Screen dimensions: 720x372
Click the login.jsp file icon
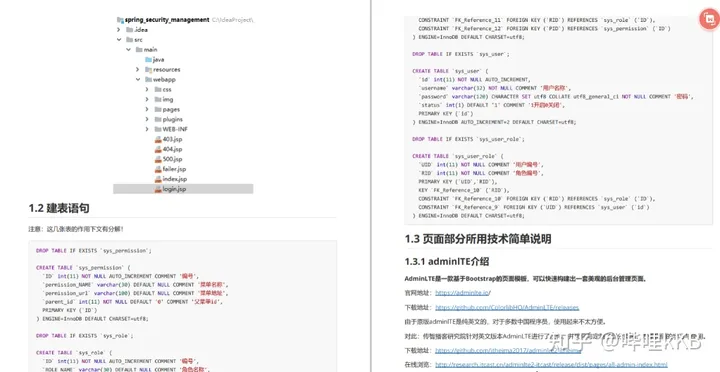(x=158, y=189)
